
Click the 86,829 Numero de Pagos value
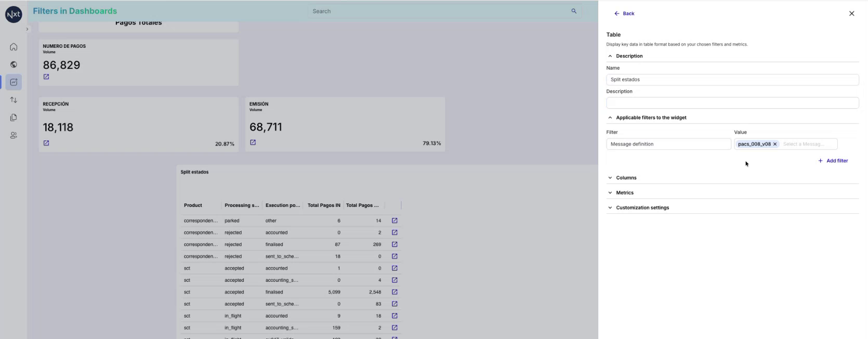[61, 65]
